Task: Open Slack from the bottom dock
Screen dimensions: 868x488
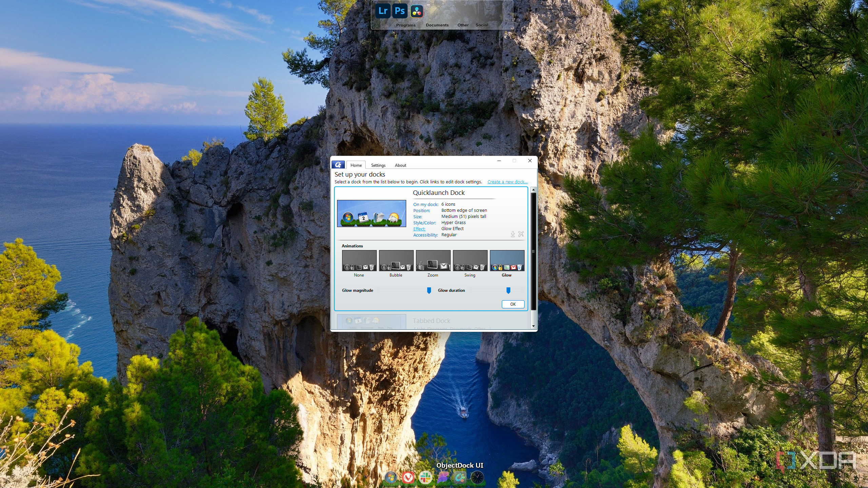Action: point(425,477)
